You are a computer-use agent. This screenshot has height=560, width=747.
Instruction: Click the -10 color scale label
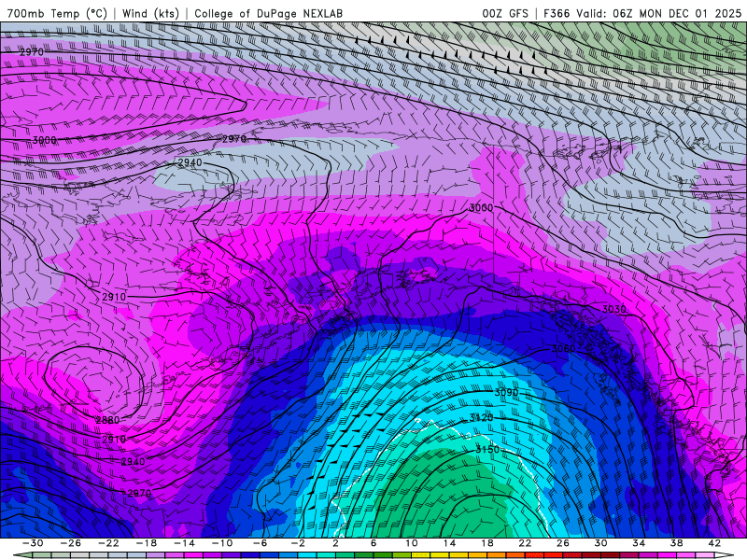click(222, 543)
